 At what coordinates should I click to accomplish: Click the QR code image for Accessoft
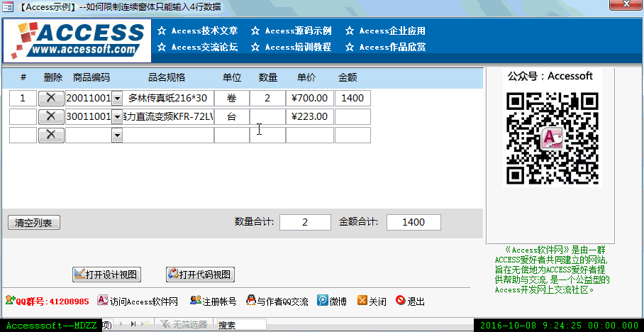coord(553,138)
